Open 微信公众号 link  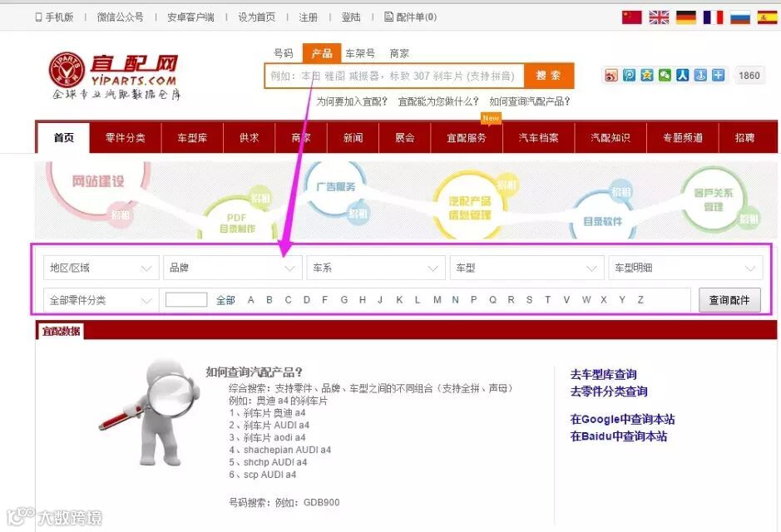[120, 17]
